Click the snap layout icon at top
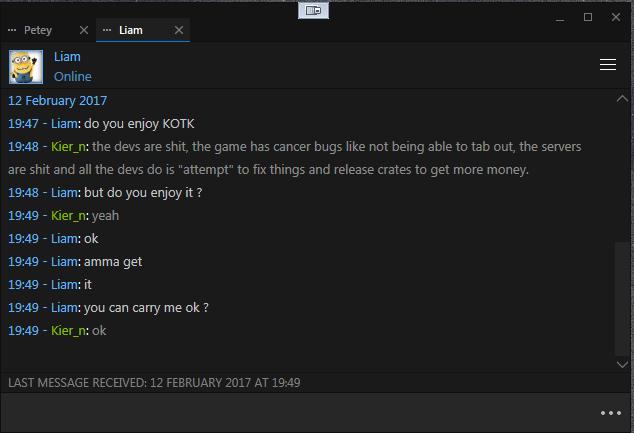The width and height of the screenshot is (634, 433). pos(313,11)
